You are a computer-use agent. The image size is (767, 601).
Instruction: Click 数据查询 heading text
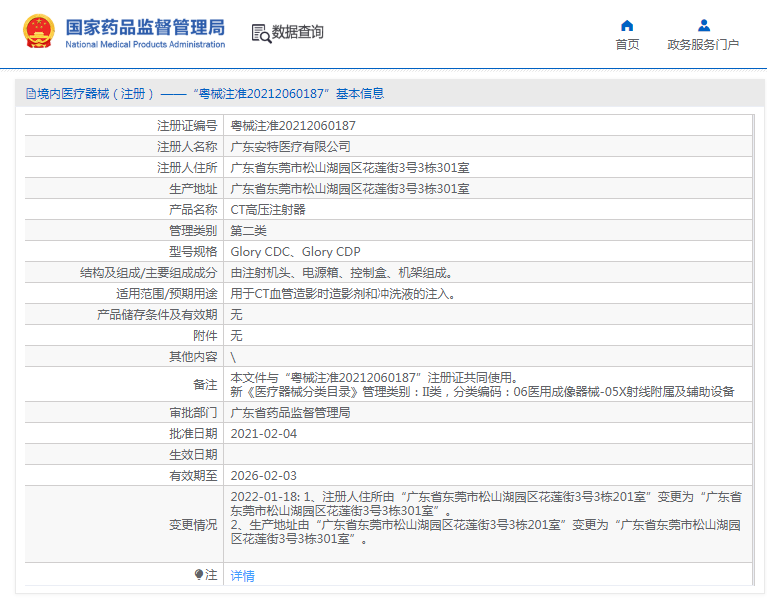click(297, 32)
